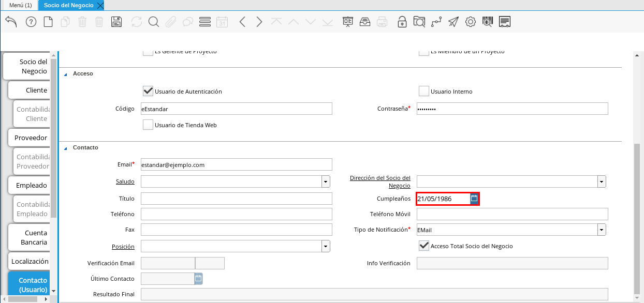Open the gear process icon in toolbar
644x303 pixels.
click(470, 22)
